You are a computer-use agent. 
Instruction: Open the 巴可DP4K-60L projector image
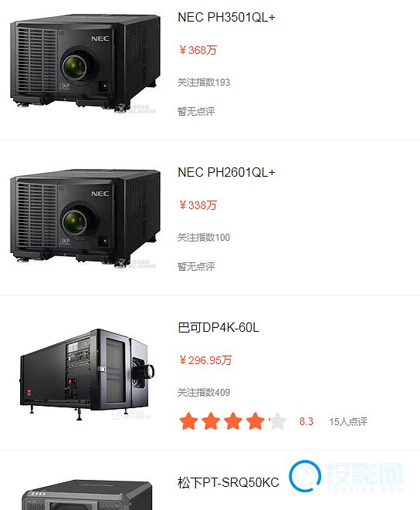tap(86, 374)
